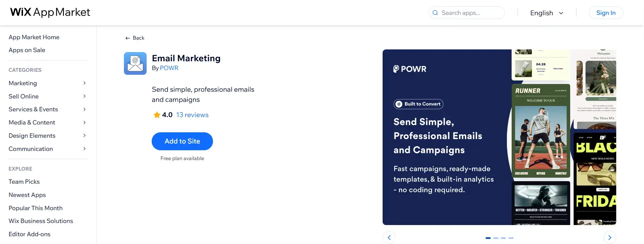Click the back arrow icon

[x=128, y=38]
